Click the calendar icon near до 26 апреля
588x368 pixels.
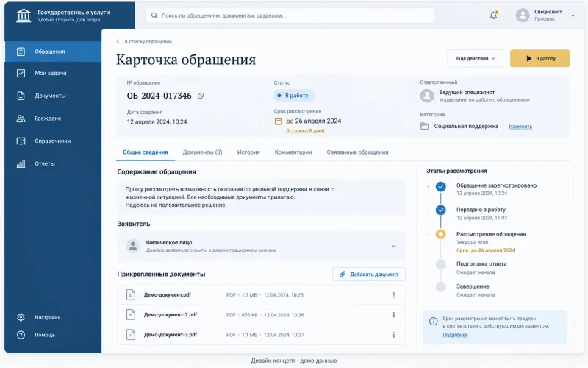click(278, 121)
